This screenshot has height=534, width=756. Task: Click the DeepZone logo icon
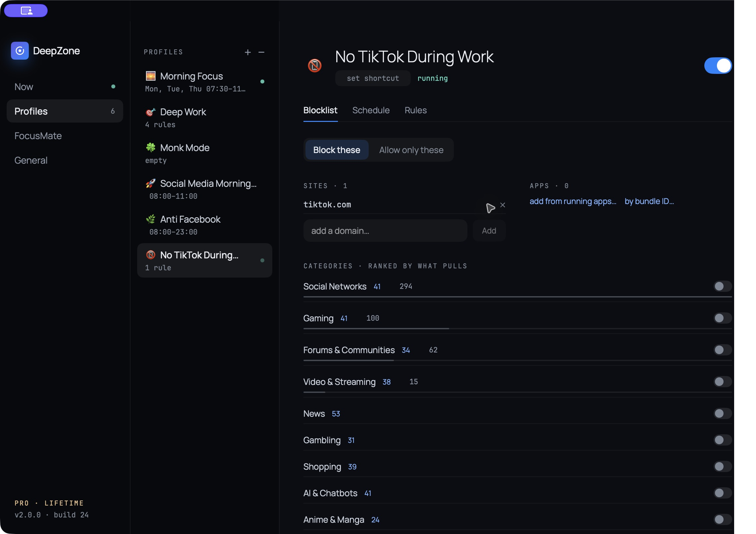pyautogui.click(x=20, y=51)
